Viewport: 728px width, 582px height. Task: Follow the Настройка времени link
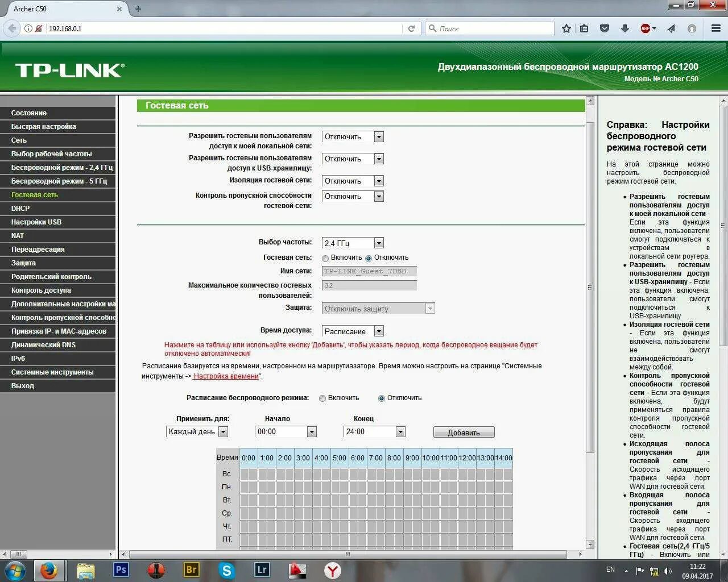click(x=226, y=376)
